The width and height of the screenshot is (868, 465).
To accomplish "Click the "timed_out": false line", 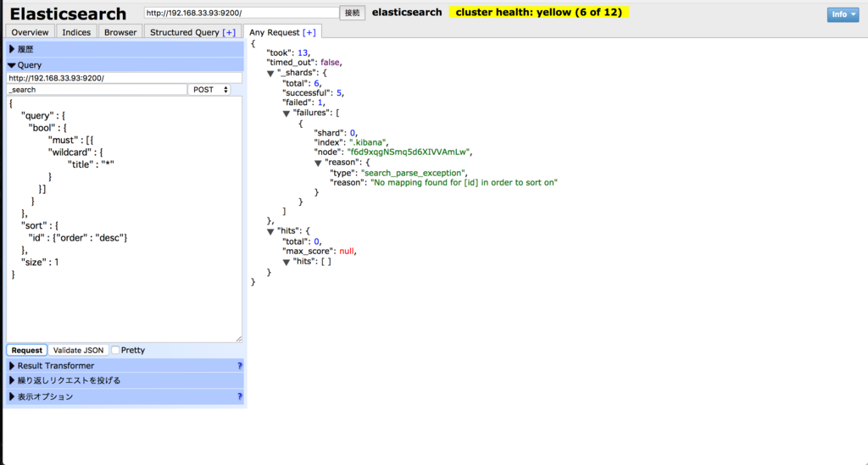I will coord(305,63).
